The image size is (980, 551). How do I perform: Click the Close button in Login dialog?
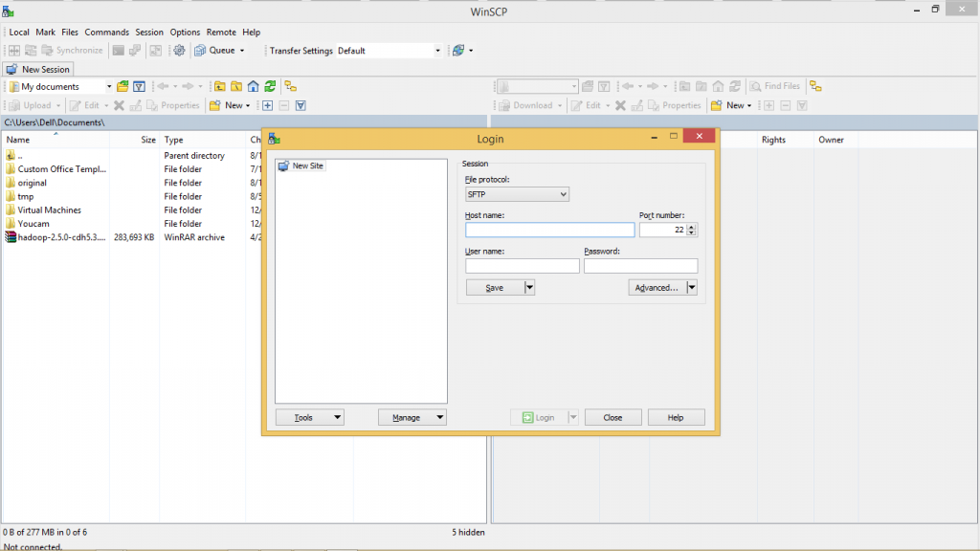tap(612, 417)
